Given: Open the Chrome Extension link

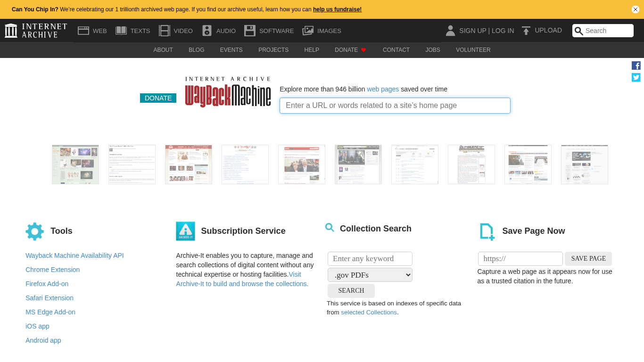Looking at the screenshot, I should 53,270.
